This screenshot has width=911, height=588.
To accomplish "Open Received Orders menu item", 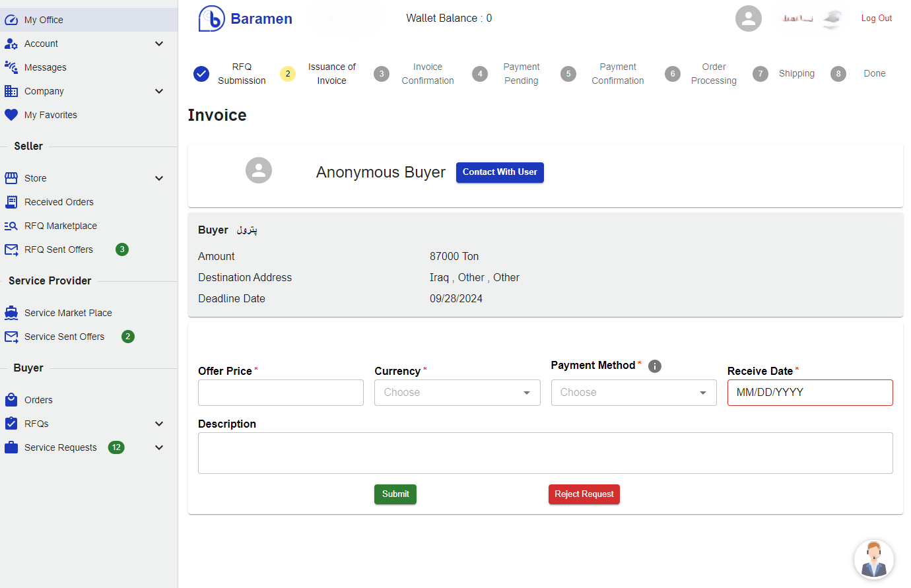I will (88, 202).
